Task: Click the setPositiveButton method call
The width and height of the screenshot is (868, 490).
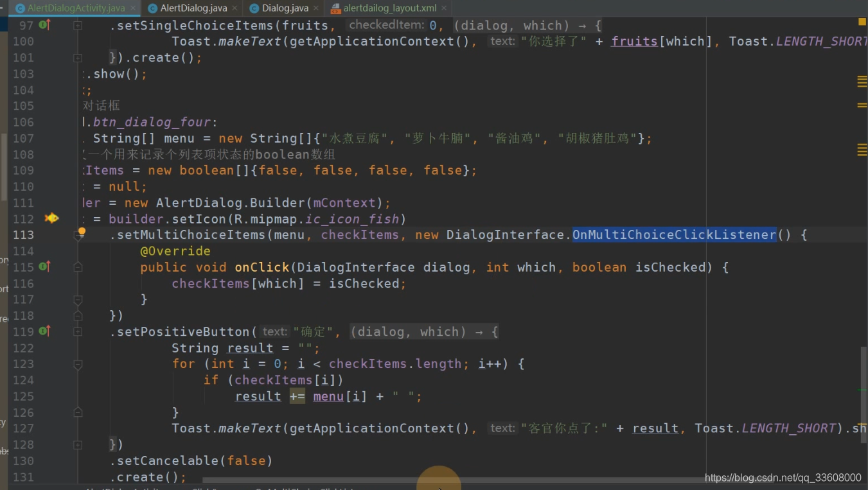Action: 183,332
